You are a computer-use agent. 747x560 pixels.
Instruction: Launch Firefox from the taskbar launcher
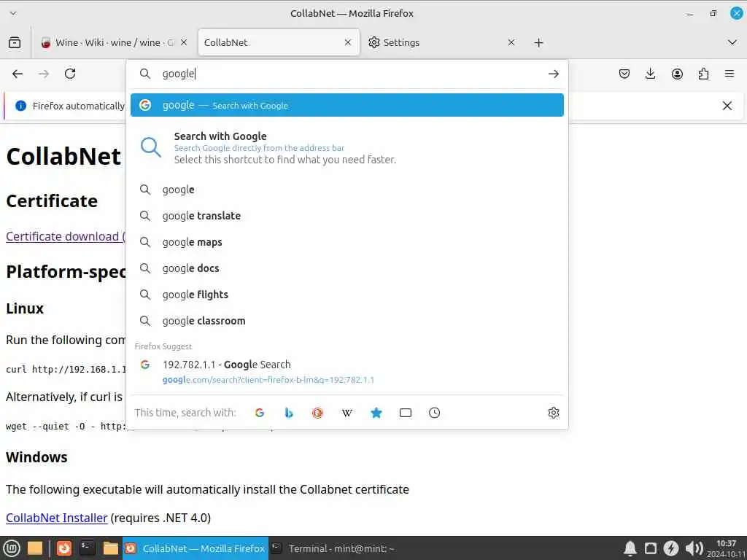point(64,548)
